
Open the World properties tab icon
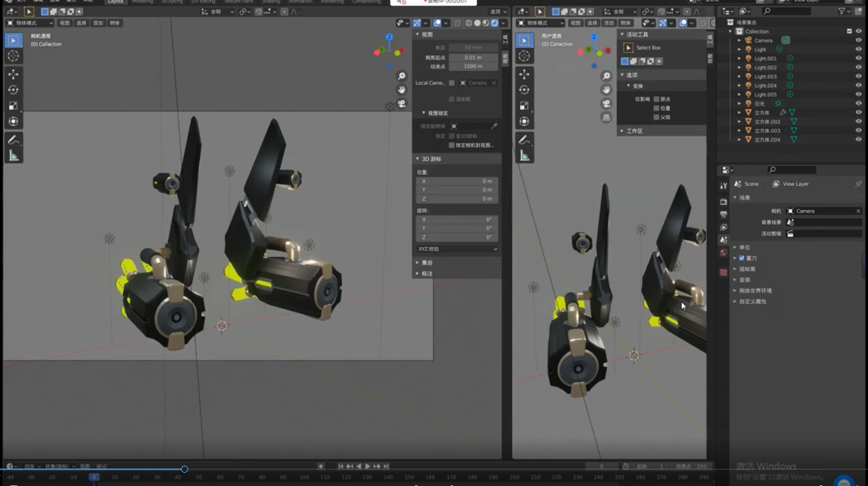coord(723,253)
